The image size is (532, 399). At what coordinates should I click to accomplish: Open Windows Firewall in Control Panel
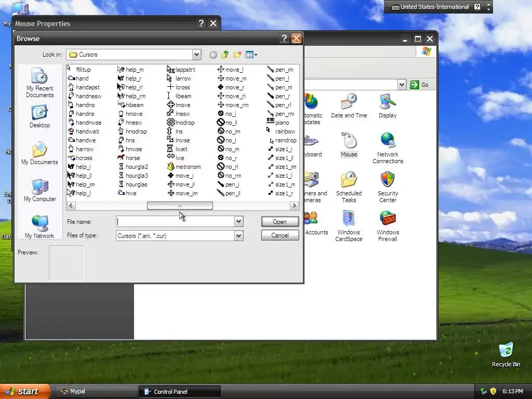388,227
